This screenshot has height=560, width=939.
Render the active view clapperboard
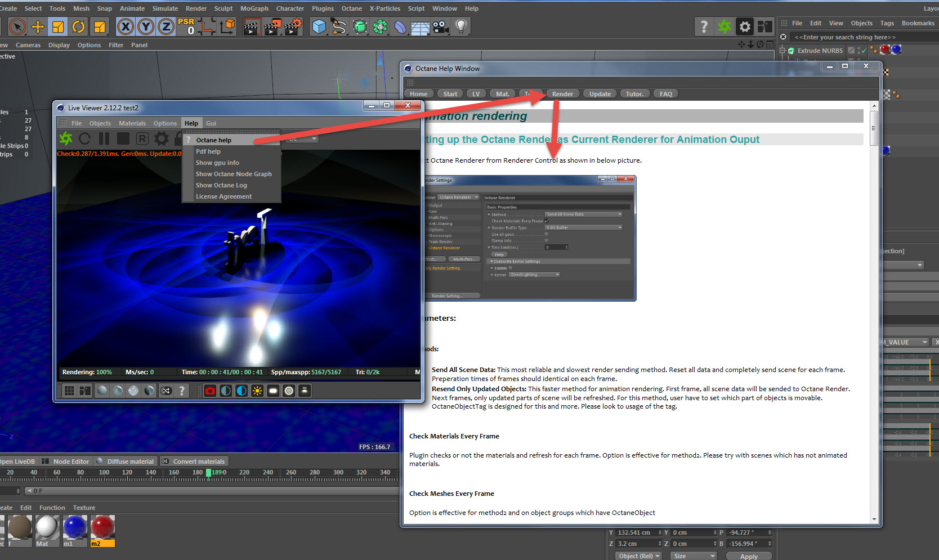[x=252, y=26]
